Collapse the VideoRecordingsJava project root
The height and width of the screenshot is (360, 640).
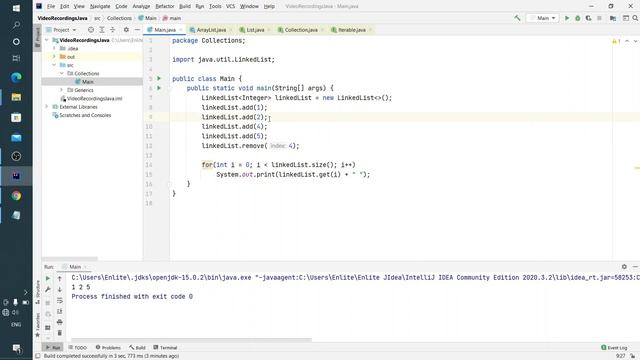click(x=47, y=40)
